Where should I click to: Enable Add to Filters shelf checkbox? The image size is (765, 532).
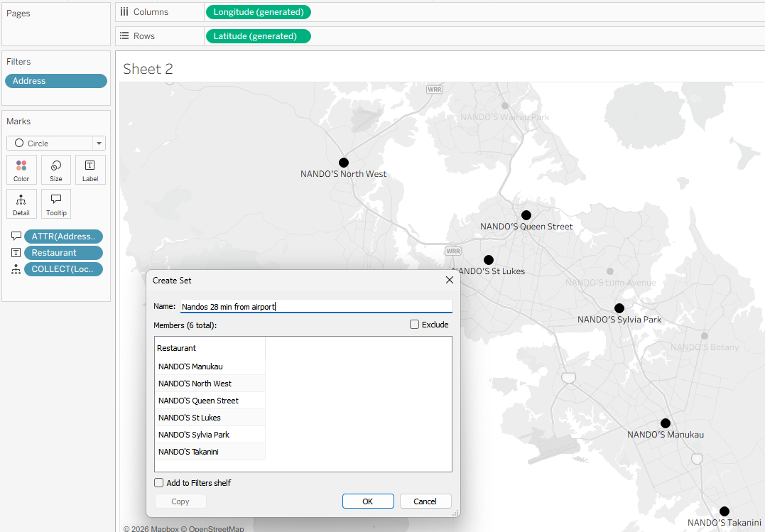(x=158, y=483)
